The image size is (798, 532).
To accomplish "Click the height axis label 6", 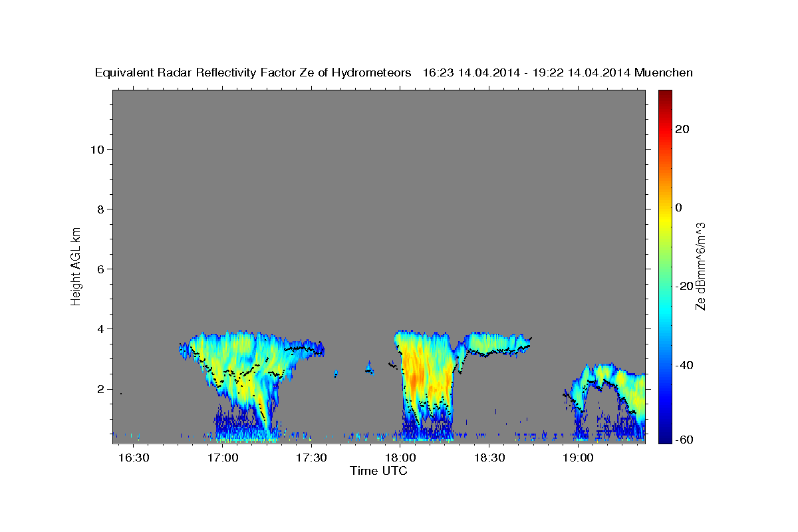I will tap(102, 269).
